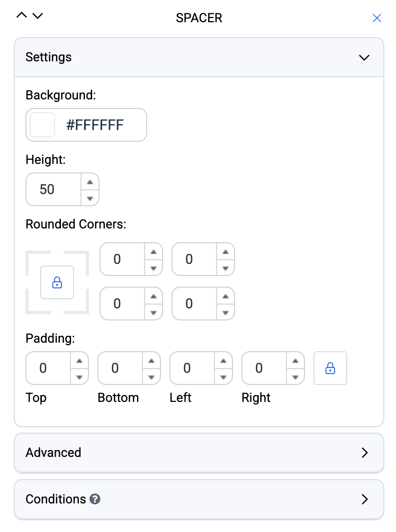Image resolution: width=396 pixels, height=532 pixels.
Task: Decrease the Height value
Action: coord(90,198)
